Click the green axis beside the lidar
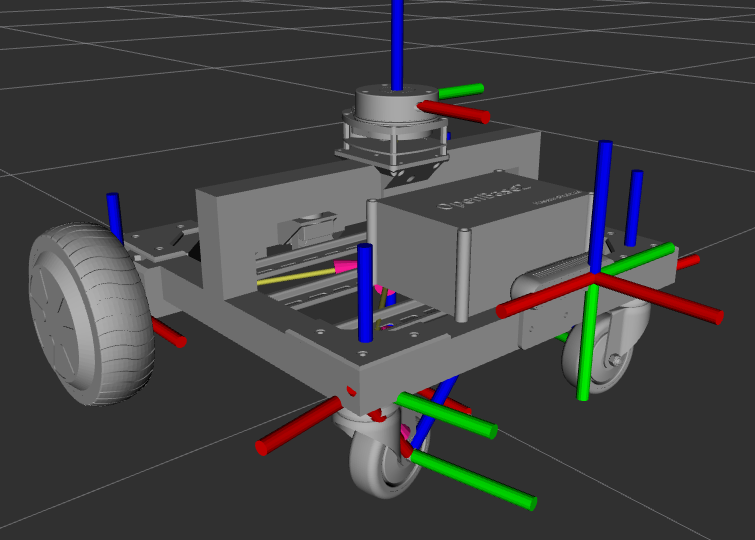Screen dimensions: 755x540 [x=460, y=91]
